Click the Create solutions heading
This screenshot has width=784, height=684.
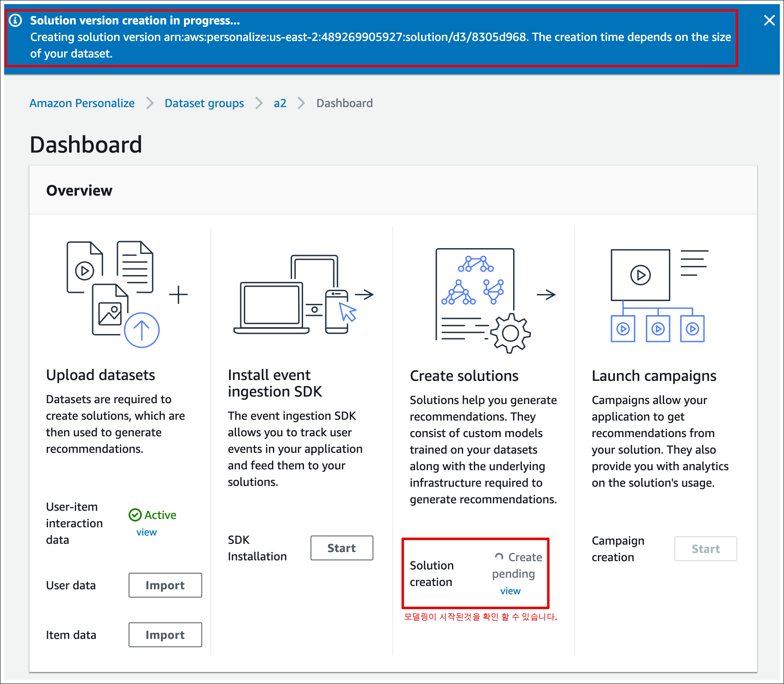click(x=464, y=376)
